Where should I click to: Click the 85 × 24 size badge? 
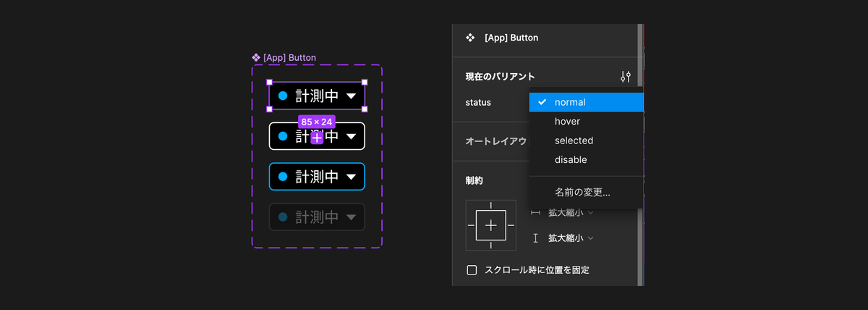(316, 122)
